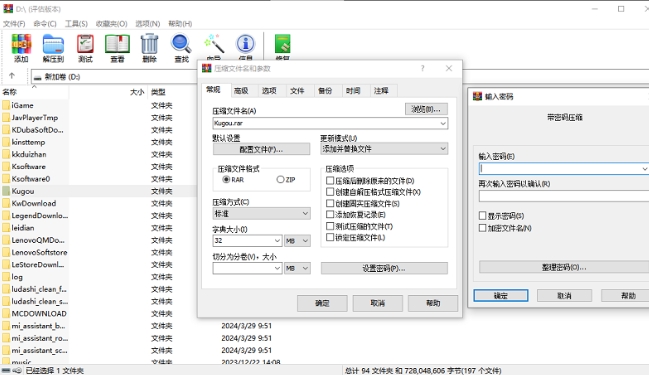The width and height of the screenshot is (649, 375).
Task: Click the 名称 column header
Action: (x=10, y=92)
